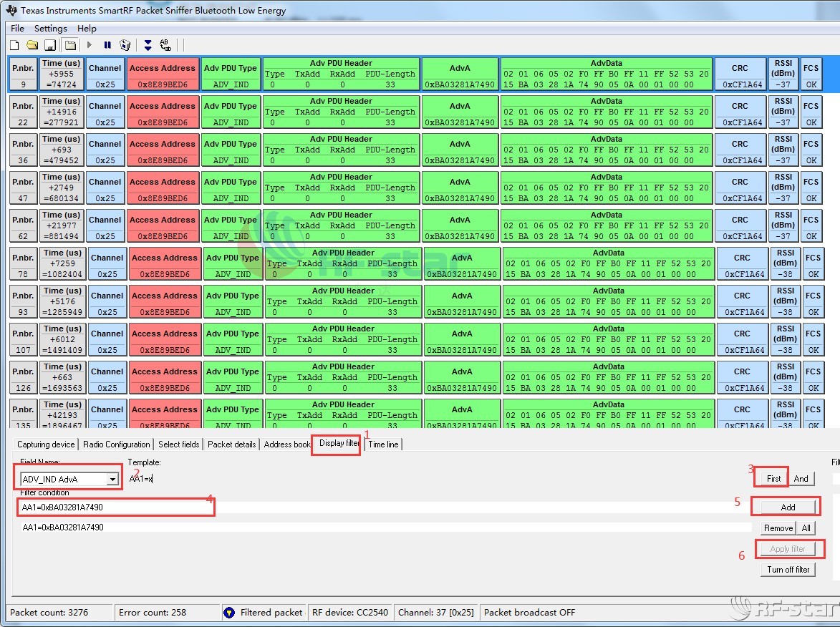This screenshot has width=840, height=627.
Task: Switch to the Radio Configuration tab
Action: 117,444
